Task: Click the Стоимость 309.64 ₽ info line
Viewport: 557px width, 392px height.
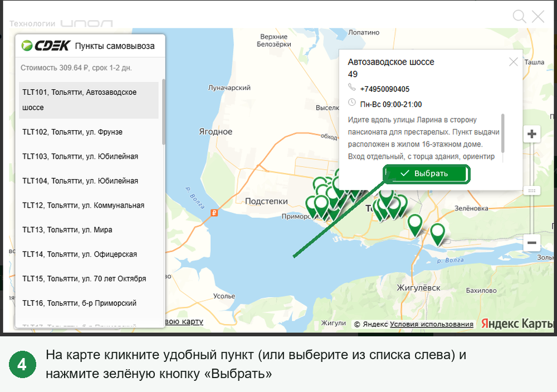Action: (76, 68)
